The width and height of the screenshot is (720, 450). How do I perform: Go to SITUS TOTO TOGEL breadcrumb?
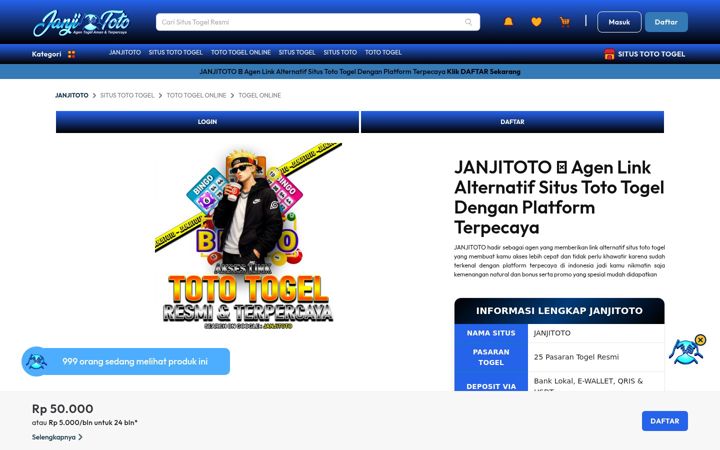[x=127, y=96]
